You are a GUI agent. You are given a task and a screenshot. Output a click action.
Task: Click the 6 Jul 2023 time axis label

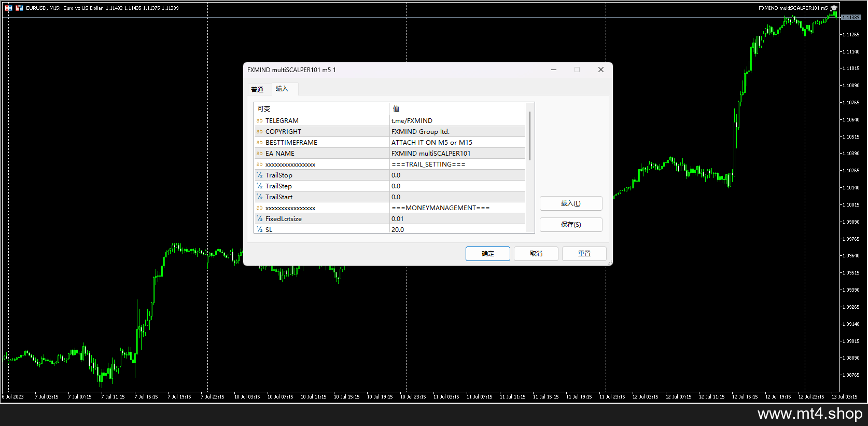[13, 397]
